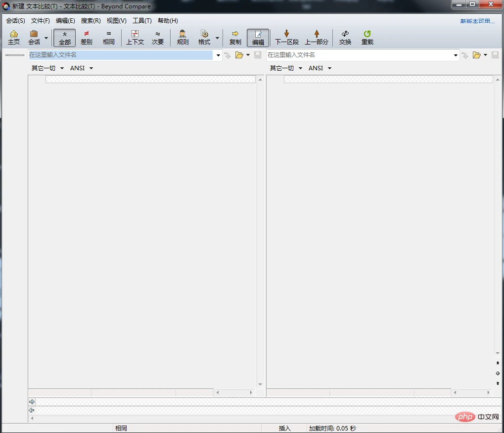This screenshot has width=504, height=433.
Task: Open right 其它一切 file type dropdown
Action: click(286, 68)
